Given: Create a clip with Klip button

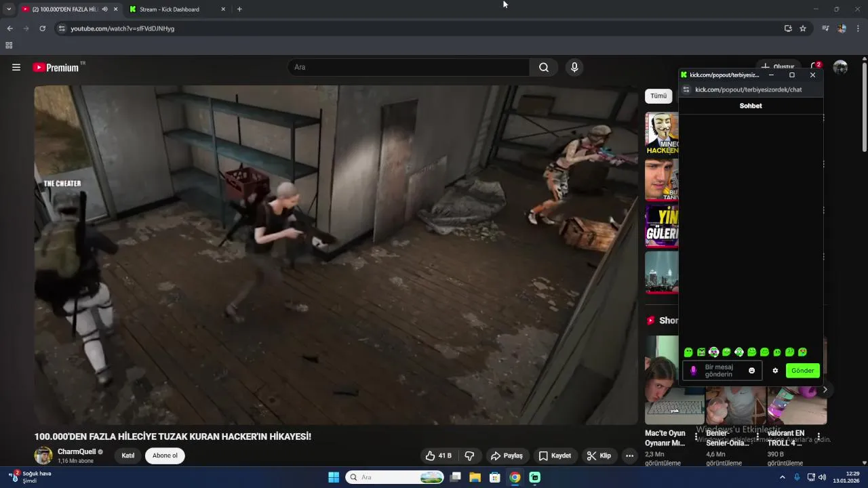Looking at the screenshot, I should coord(599,455).
